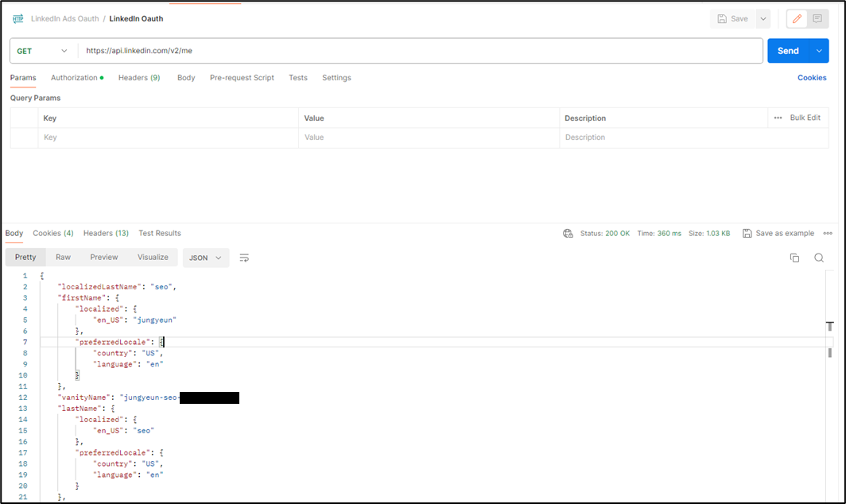Open the Pre-request Script tab
Image resolution: width=846 pixels, height=504 pixels.
(242, 78)
